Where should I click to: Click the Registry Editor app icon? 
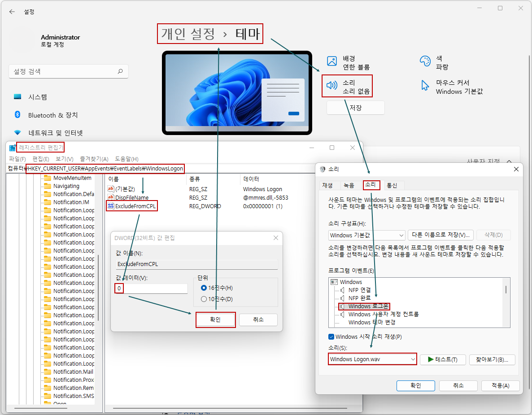coord(13,148)
